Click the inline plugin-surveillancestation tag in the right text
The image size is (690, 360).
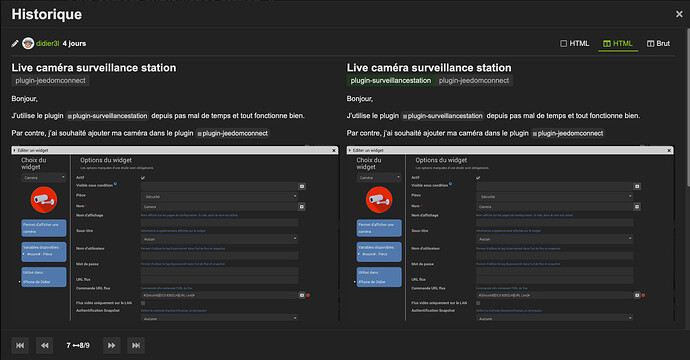click(442, 116)
